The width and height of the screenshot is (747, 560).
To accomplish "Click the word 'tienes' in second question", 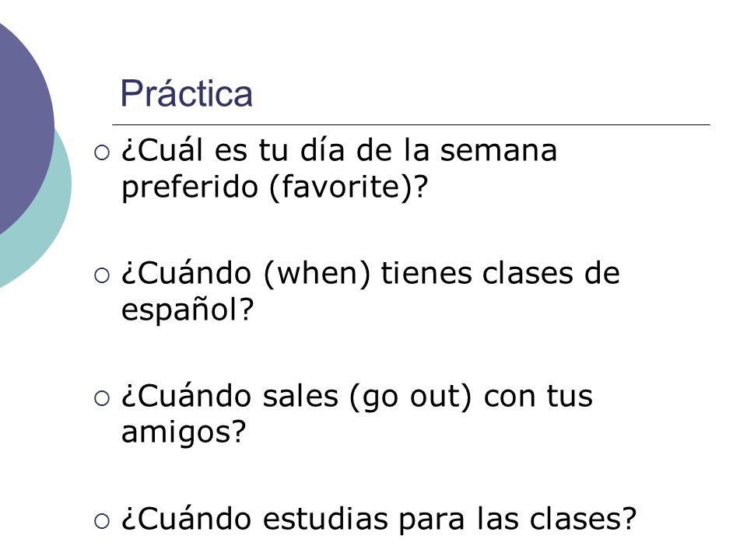I will click(426, 274).
